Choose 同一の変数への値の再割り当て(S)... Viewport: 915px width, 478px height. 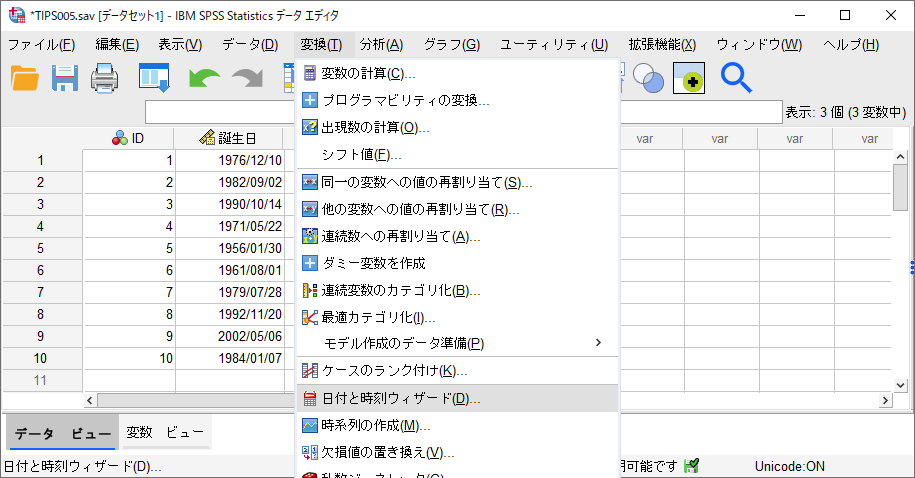pos(457,183)
